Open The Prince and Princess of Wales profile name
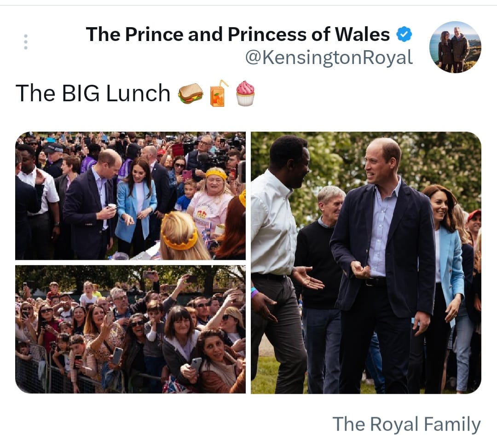 click(238, 34)
